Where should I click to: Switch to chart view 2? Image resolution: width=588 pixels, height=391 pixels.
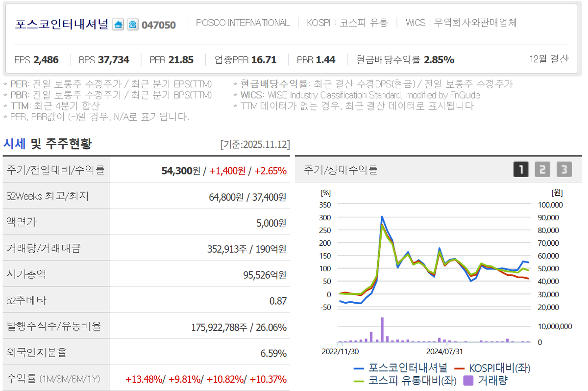click(542, 169)
